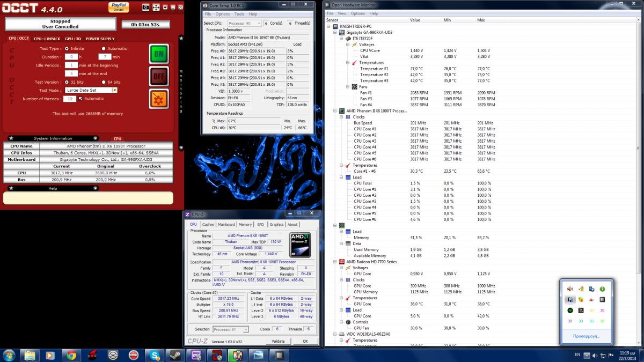Select the Infinite test type radio button

(x=67, y=48)
